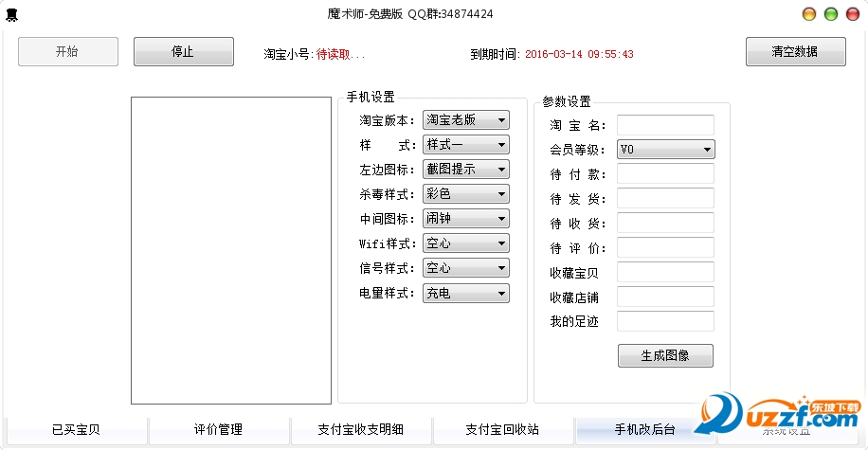Open the 中间图标 dropdown showing 闹钟

tap(466, 219)
